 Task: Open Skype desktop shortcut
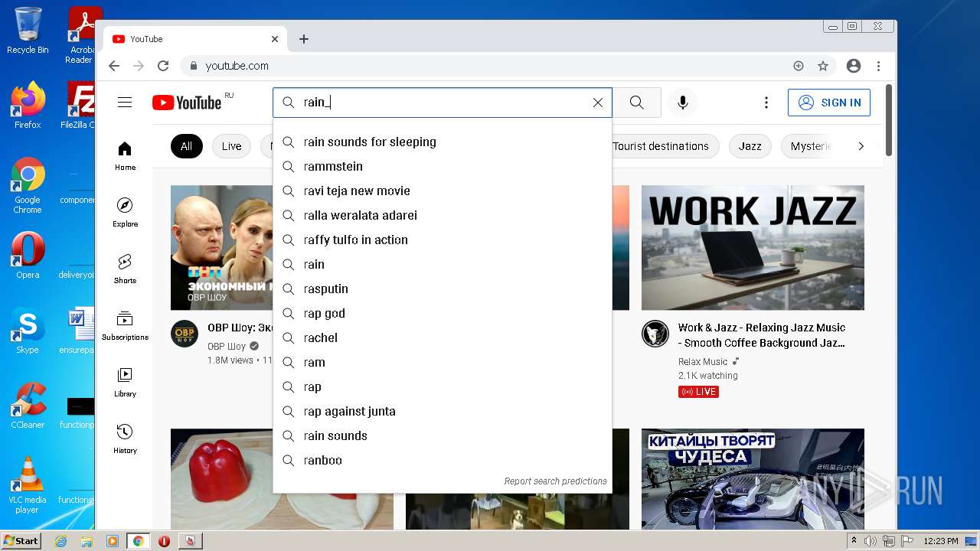coord(28,331)
